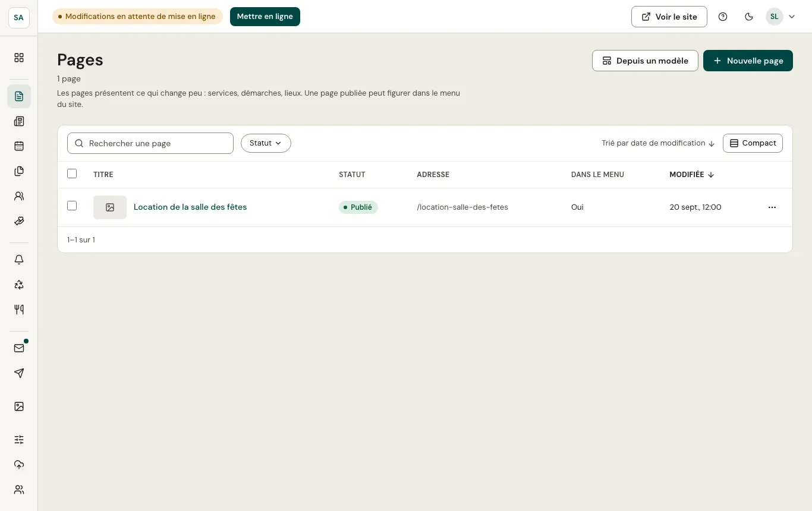Click the Titre column header
Viewport: 812px width, 511px height.
click(103, 175)
